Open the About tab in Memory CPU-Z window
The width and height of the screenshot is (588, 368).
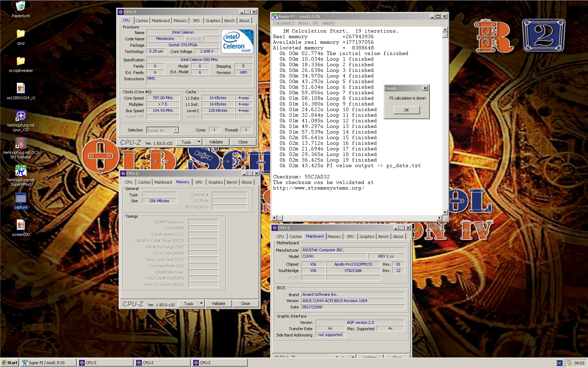pos(247,182)
